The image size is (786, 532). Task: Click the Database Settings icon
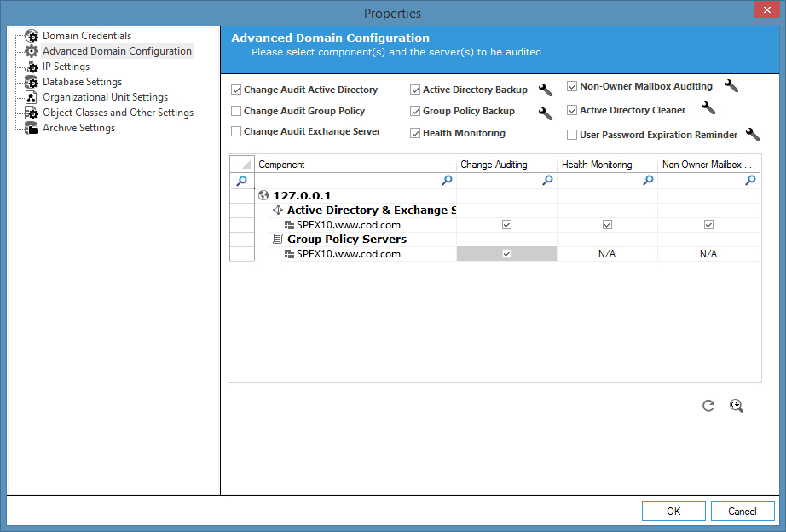click(x=31, y=82)
